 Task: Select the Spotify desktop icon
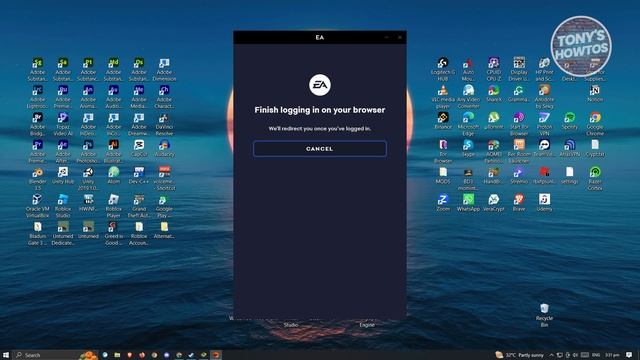click(569, 121)
